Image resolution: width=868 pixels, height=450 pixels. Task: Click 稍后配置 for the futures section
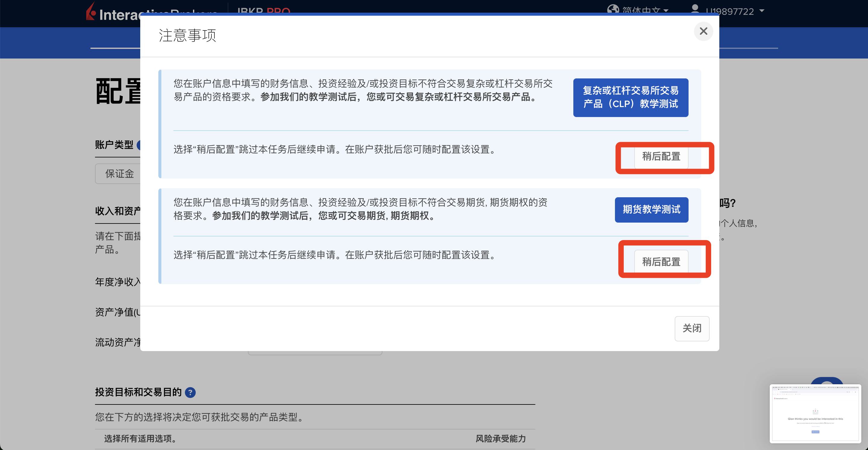[x=661, y=261]
